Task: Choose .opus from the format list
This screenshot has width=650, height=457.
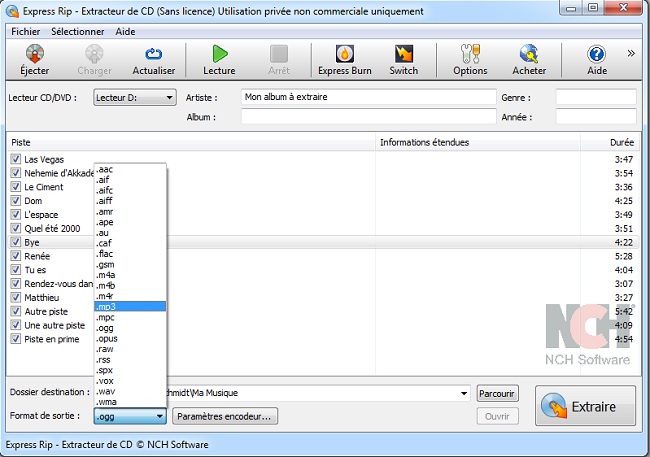Action: 130,338
